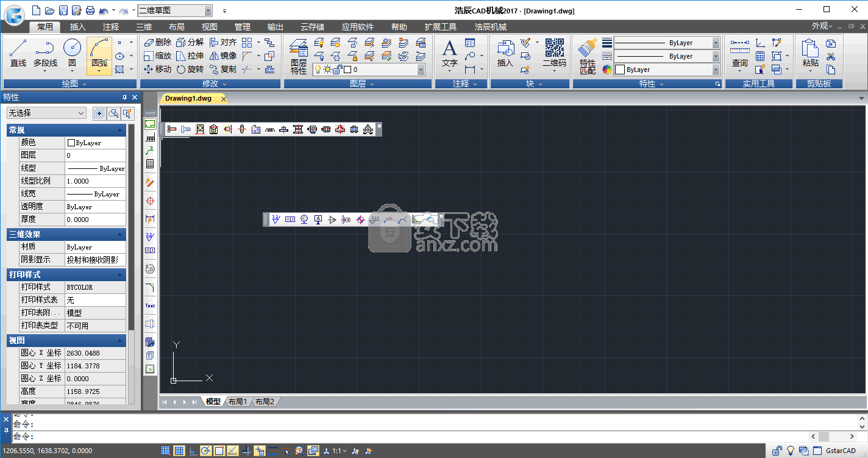The image size is (868, 458).
Task: Toggle the status bar lock icon
Action: 777,451
